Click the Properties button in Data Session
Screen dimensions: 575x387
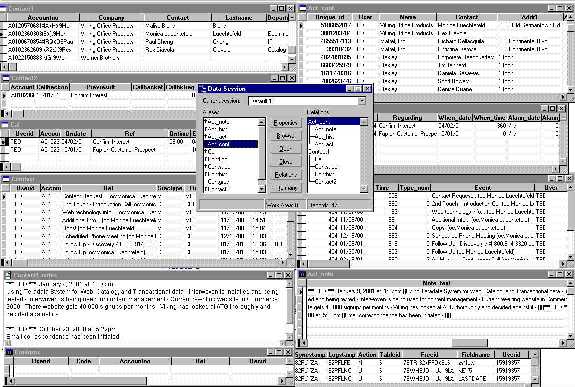click(x=285, y=123)
